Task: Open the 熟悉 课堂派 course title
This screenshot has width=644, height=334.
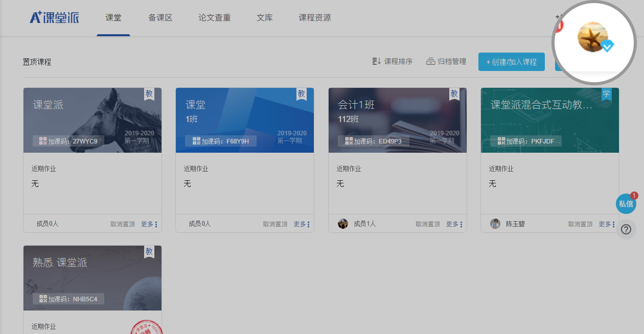Action: coord(60,263)
